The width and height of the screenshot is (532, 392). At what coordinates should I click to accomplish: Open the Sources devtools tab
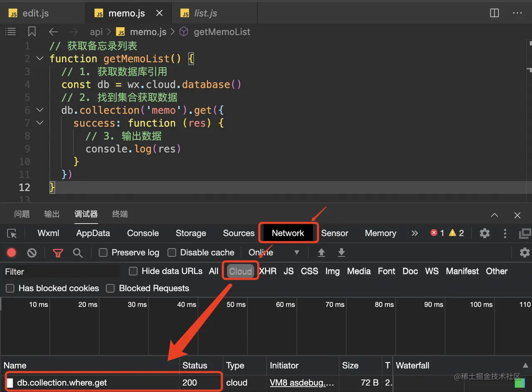[x=239, y=233]
